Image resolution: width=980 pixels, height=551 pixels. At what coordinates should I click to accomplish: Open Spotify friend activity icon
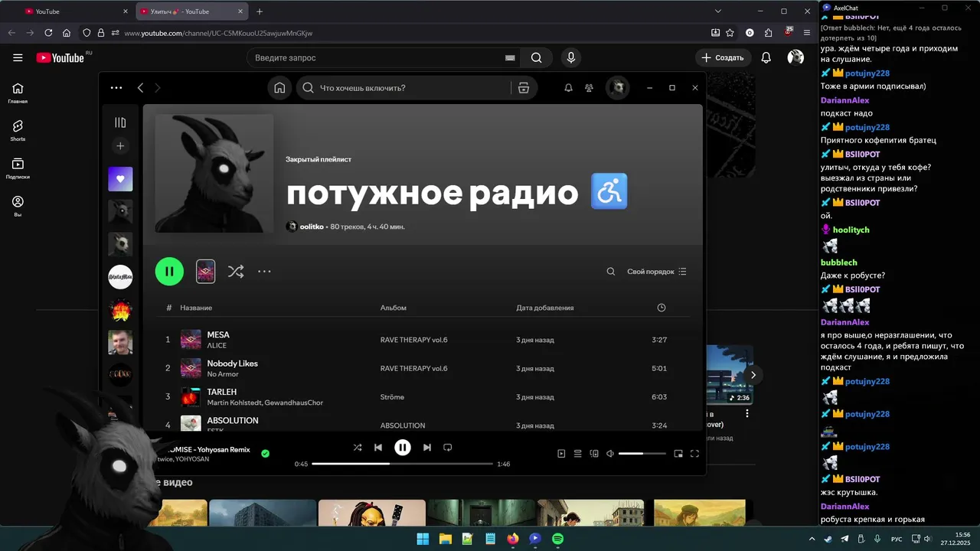(589, 88)
